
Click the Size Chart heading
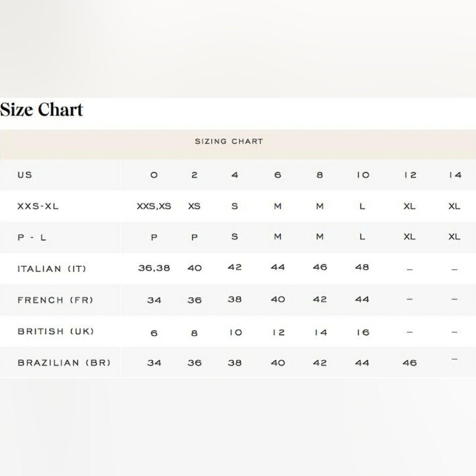click(41, 109)
